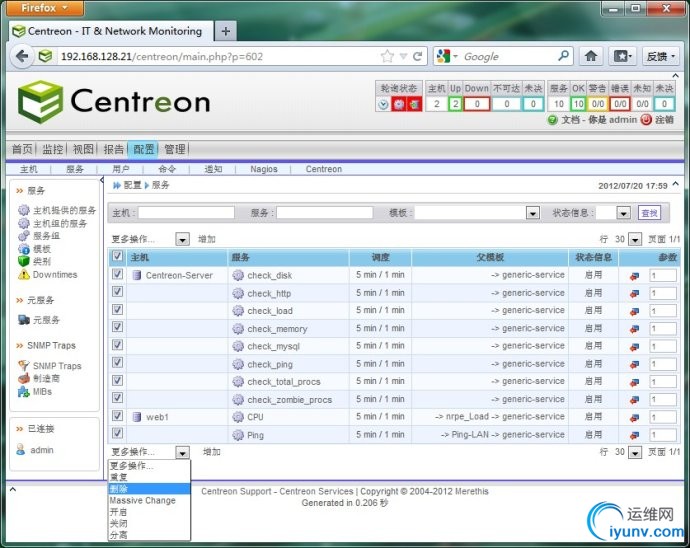Open the Firefox menu button
The width and height of the screenshot is (690, 548).
coord(45,8)
